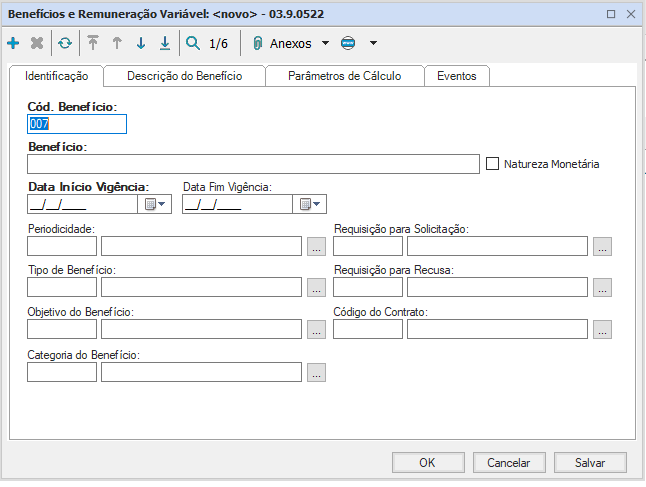
Task: Open lookup button for Periodicidade
Action: click(x=316, y=246)
